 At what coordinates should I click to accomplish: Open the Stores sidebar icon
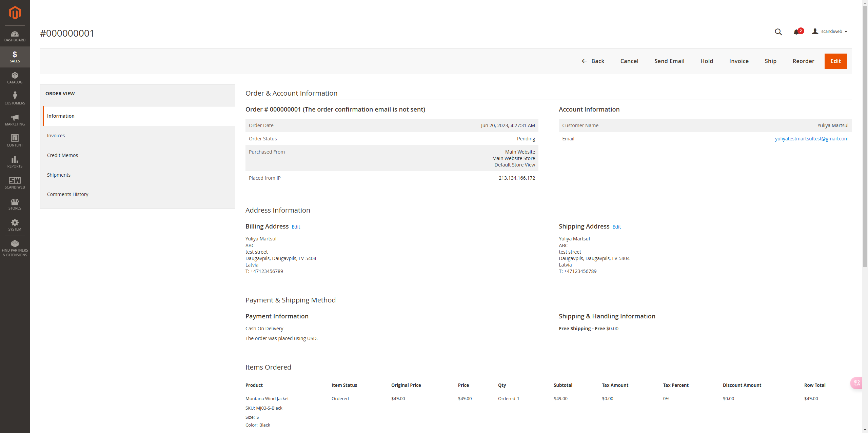pyautogui.click(x=15, y=204)
